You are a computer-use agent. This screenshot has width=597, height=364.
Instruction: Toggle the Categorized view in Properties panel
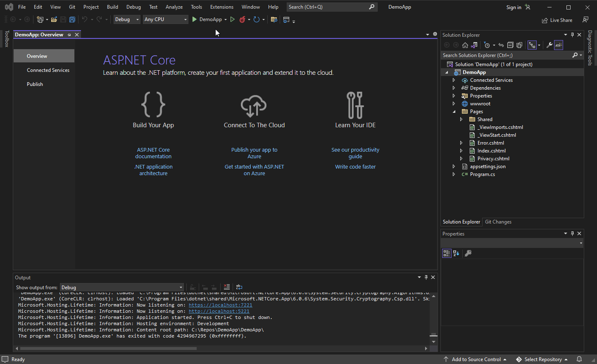pos(447,253)
